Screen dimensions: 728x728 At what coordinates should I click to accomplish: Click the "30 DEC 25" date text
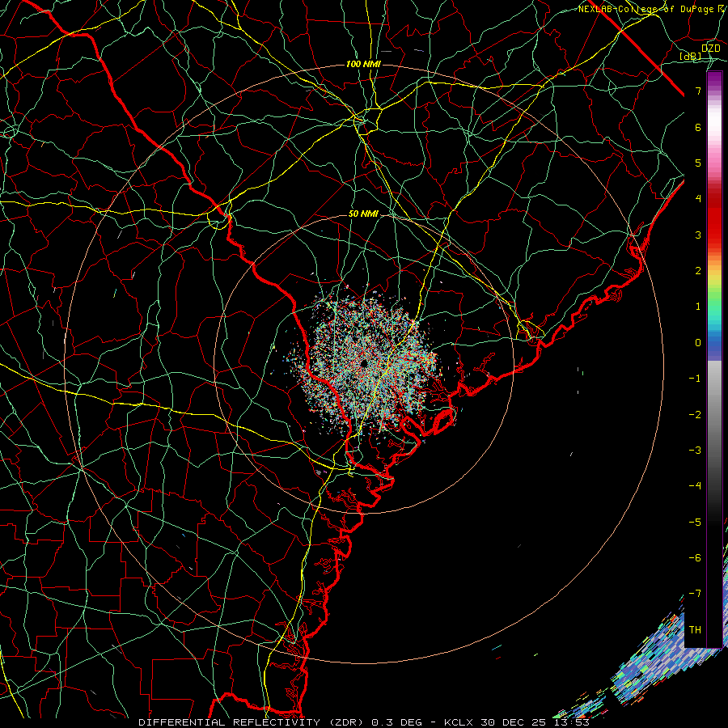pos(512,722)
